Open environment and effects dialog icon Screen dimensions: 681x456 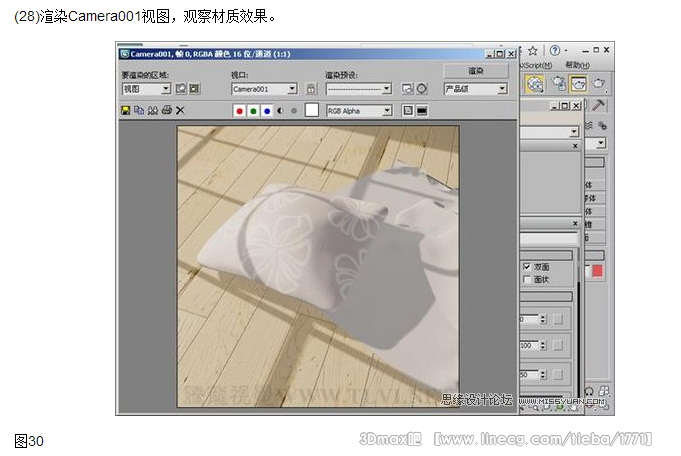[422, 89]
